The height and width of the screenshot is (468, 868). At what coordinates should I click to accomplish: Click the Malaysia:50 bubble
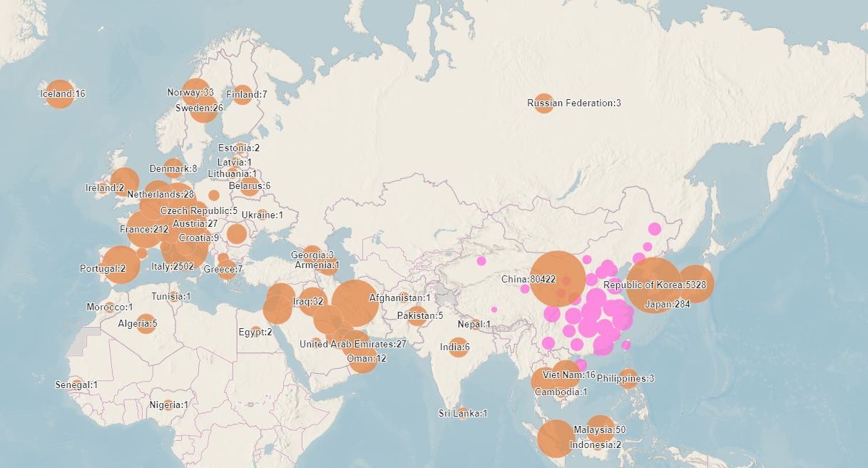coord(601,429)
